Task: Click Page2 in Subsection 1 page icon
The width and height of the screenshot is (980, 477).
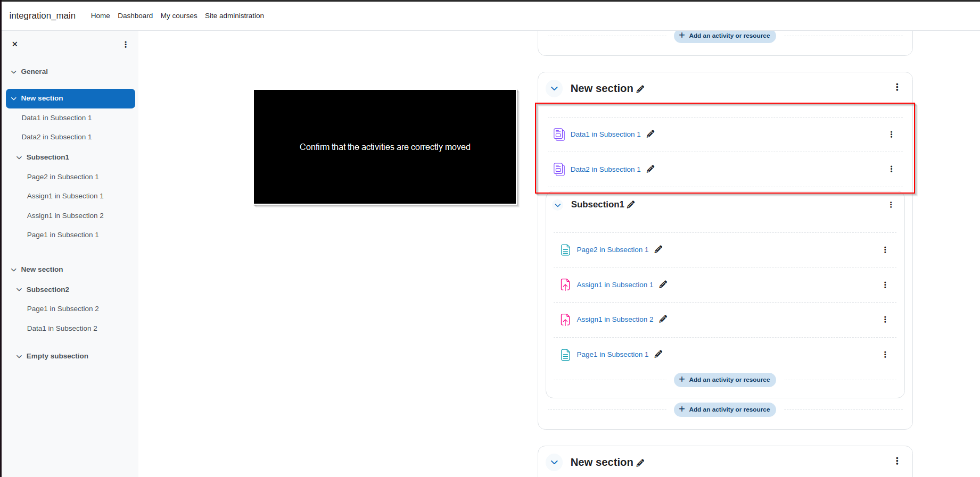Action: click(565, 250)
